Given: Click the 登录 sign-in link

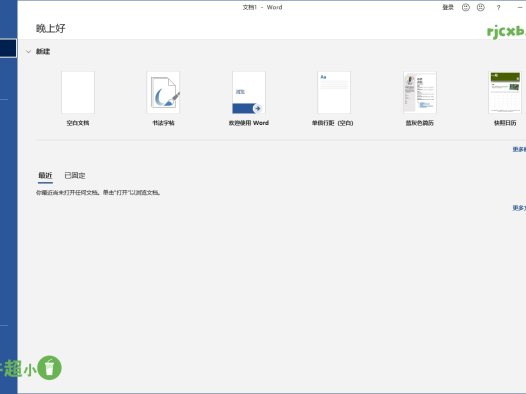Looking at the screenshot, I should [448, 7].
